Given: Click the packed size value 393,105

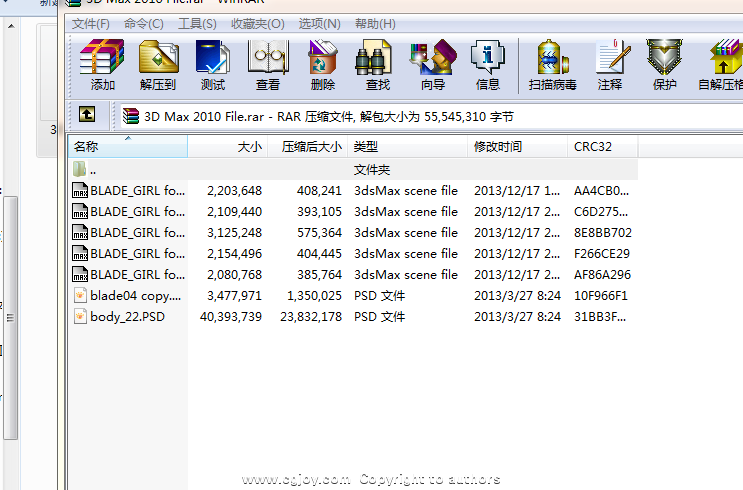Looking at the screenshot, I should [x=319, y=211].
